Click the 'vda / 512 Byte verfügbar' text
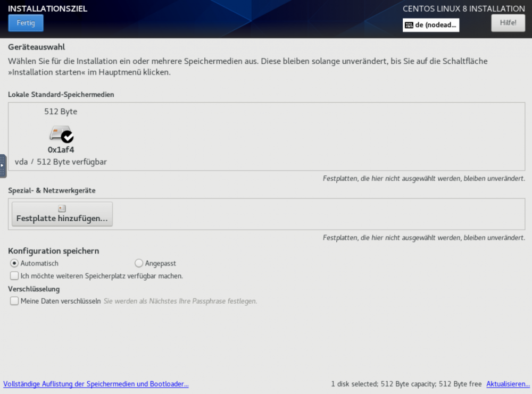Viewport: 532px width, 394px height. 61,162
